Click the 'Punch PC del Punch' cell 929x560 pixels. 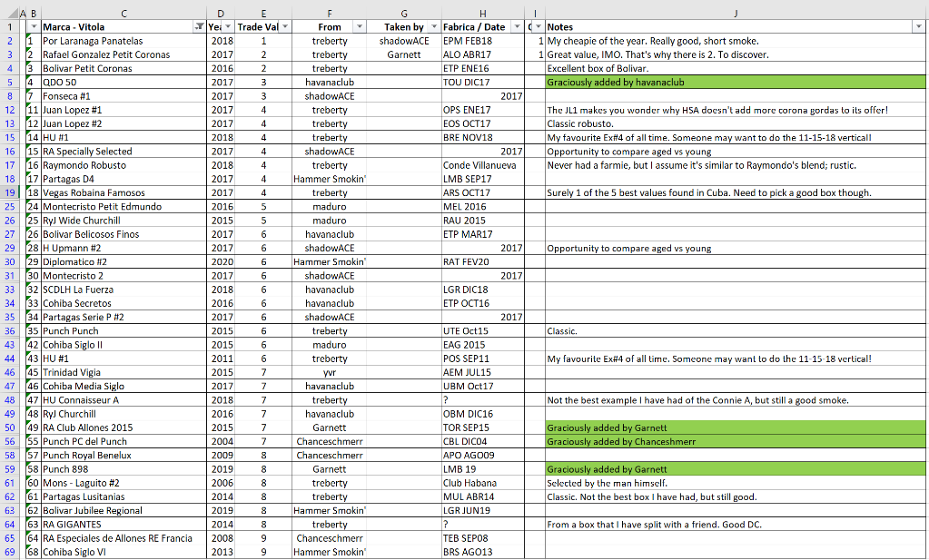pyautogui.click(x=124, y=441)
